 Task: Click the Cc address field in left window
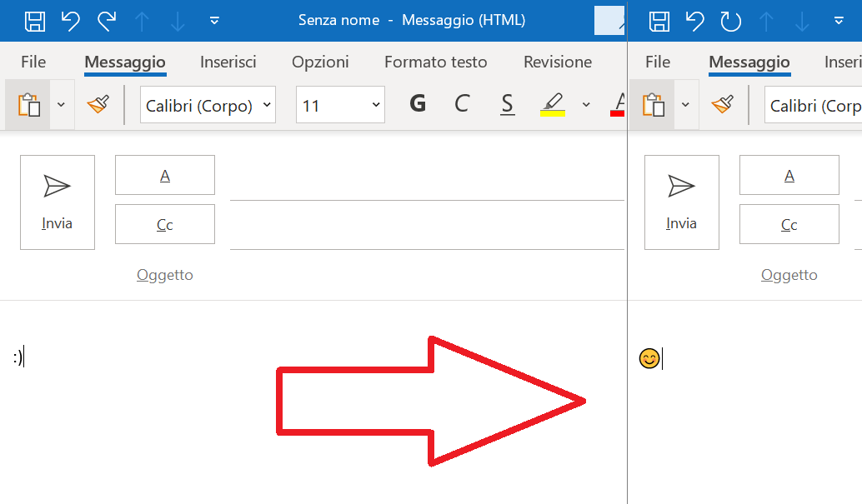(x=427, y=226)
